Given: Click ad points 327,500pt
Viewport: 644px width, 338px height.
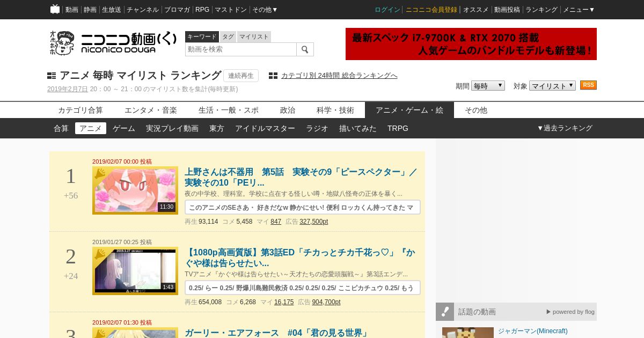Looking at the screenshot, I should [314, 222].
